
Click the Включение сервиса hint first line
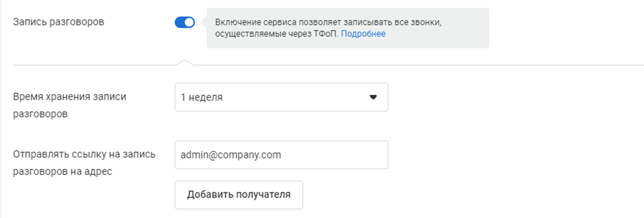point(328,22)
